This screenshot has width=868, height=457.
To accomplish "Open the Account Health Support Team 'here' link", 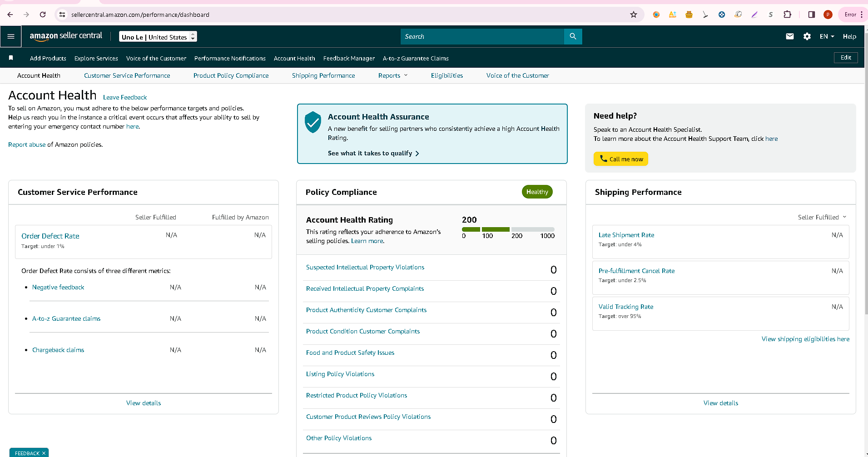I will pyautogui.click(x=771, y=139).
